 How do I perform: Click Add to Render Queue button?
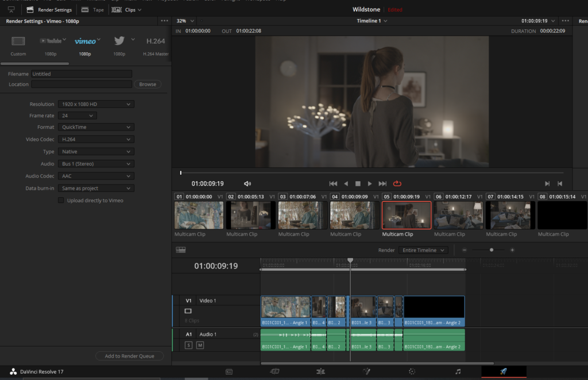pyautogui.click(x=129, y=356)
